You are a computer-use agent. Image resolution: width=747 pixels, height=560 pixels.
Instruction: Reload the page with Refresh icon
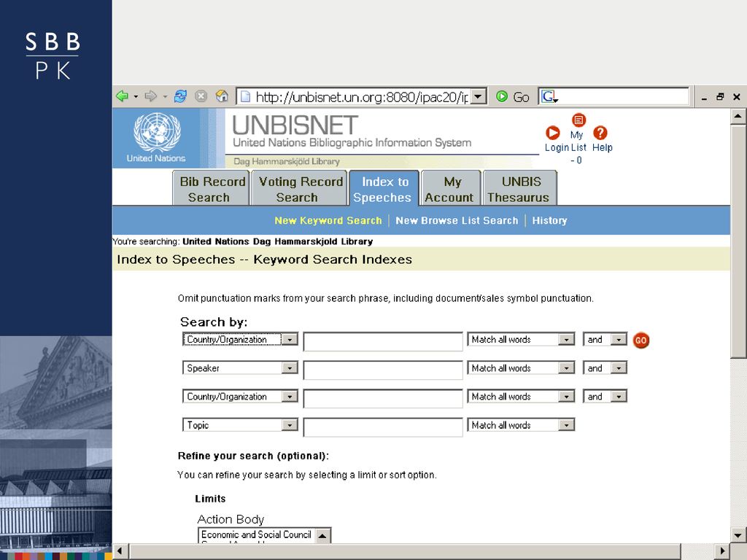(x=180, y=96)
